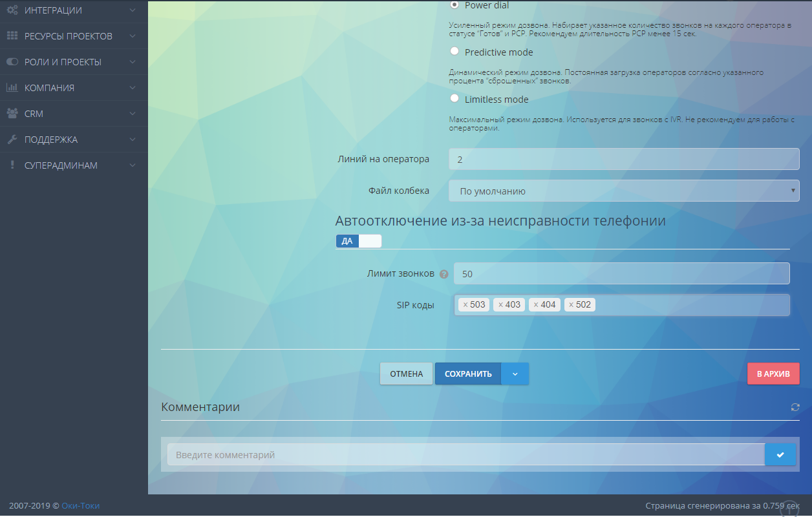Click the КОМПАНИЯ bar-chart icon
Screen dimensions: 812x517
pyautogui.click(x=11, y=87)
